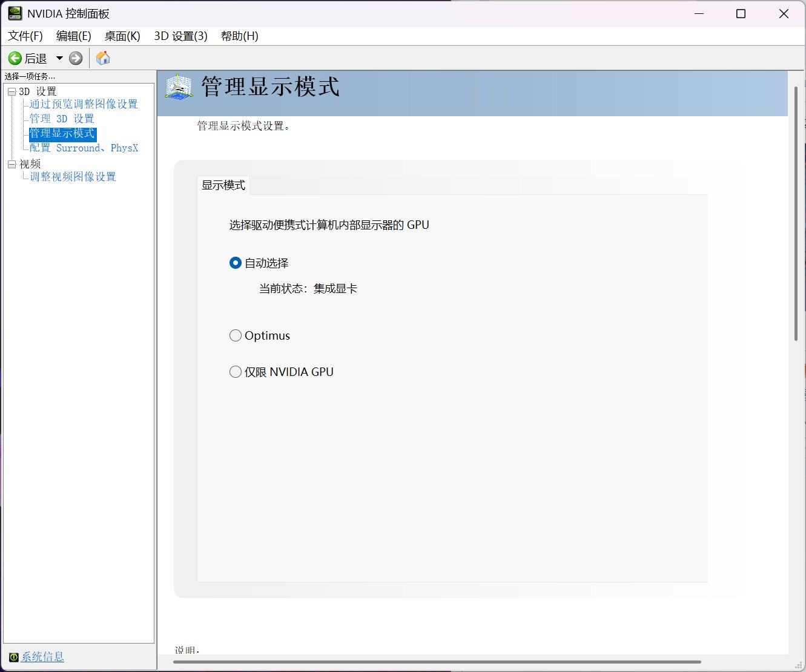The width and height of the screenshot is (806, 672).
Task: Click the vertical scrollbar of the main pane
Action: pos(796,213)
